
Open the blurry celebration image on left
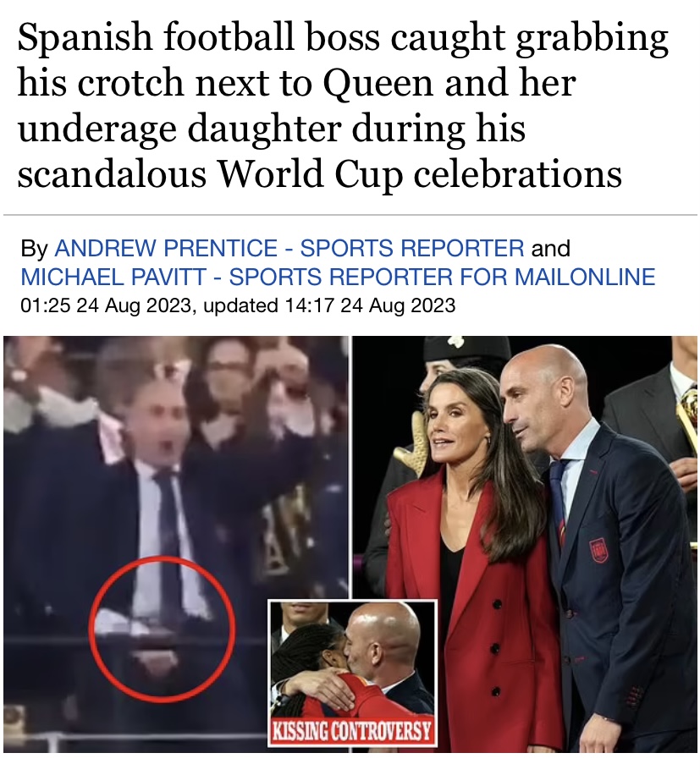[175, 544]
